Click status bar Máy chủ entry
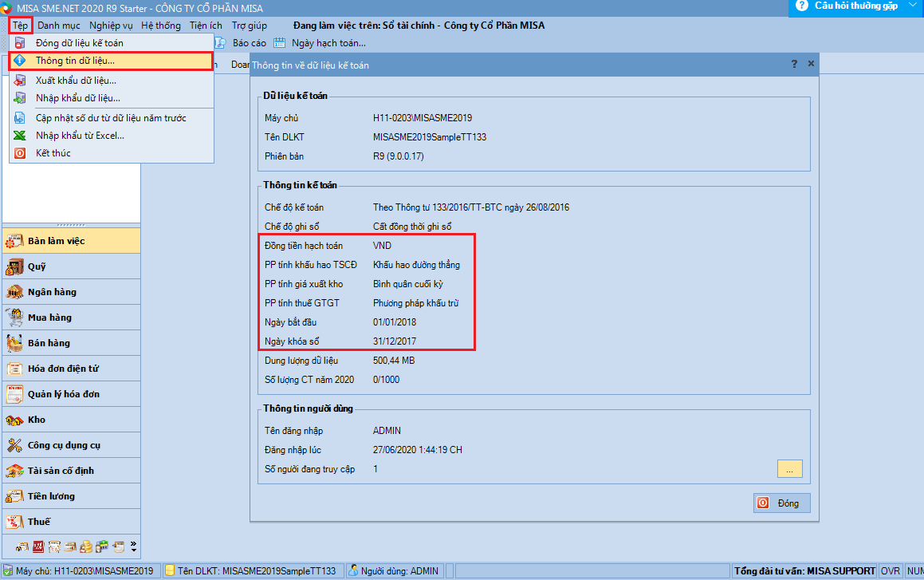Viewport: 924px width, 580px height. pyautogui.click(x=79, y=570)
